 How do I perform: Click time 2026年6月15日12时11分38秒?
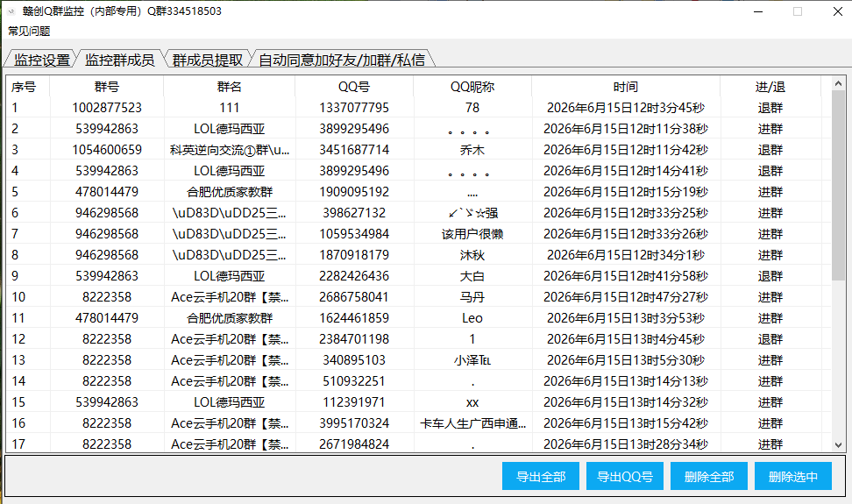click(626, 129)
